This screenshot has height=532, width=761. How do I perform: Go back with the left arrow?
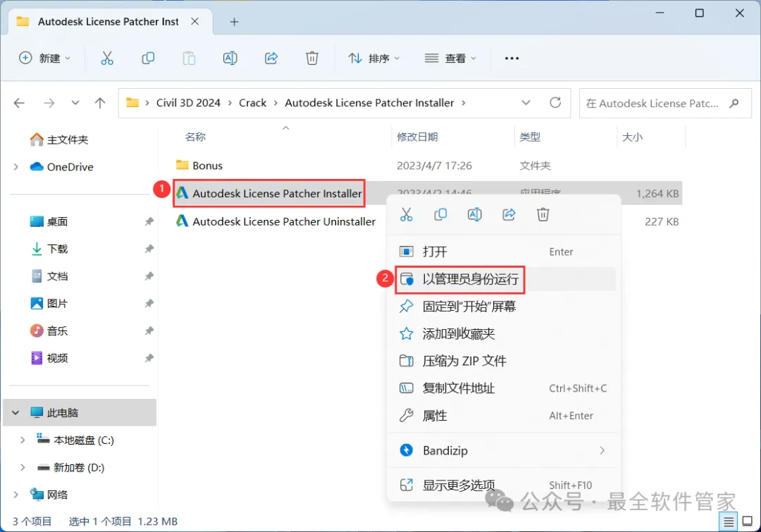(19, 103)
